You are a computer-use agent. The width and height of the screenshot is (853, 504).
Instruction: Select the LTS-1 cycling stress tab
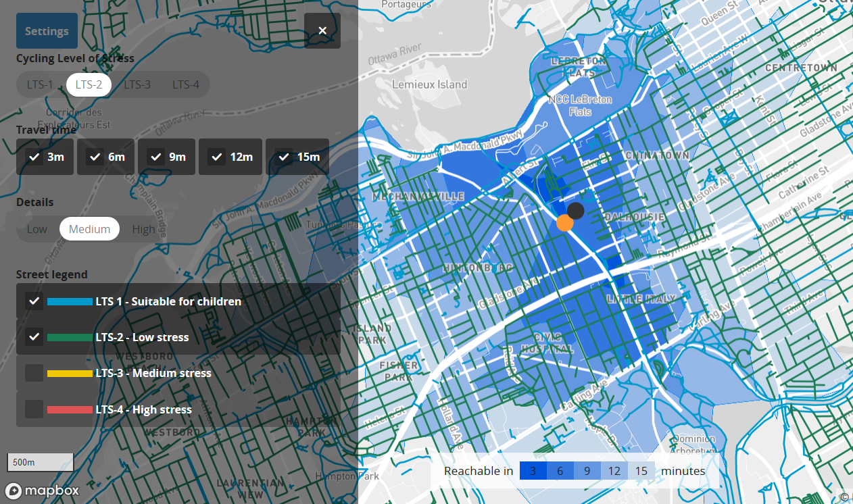(39, 84)
